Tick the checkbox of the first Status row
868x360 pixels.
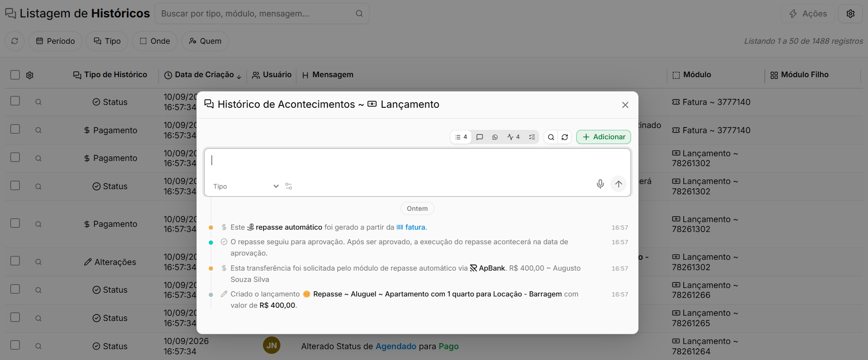point(15,101)
